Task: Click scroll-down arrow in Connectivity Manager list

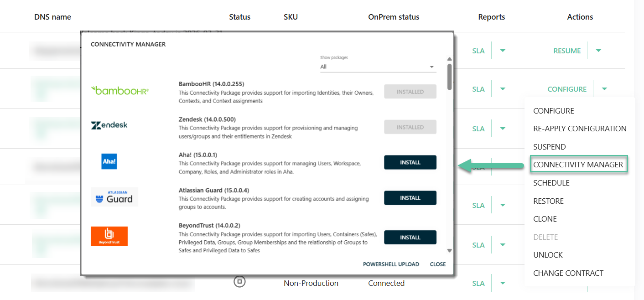Action: pyautogui.click(x=449, y=250)
